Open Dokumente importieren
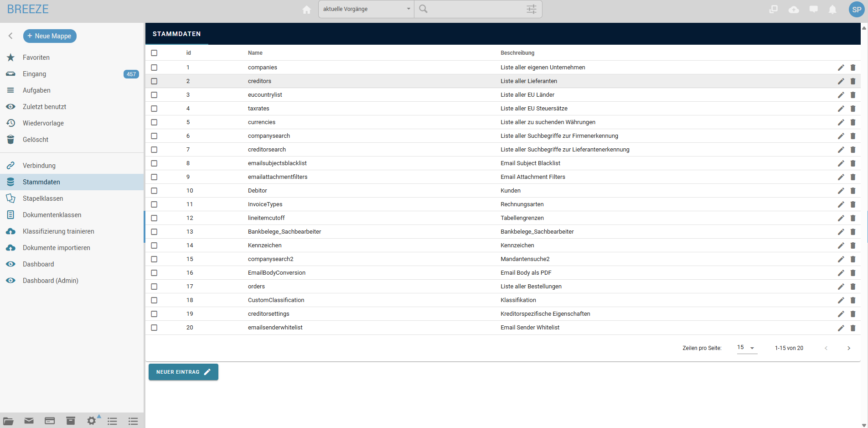 click(x=72, y=248)
